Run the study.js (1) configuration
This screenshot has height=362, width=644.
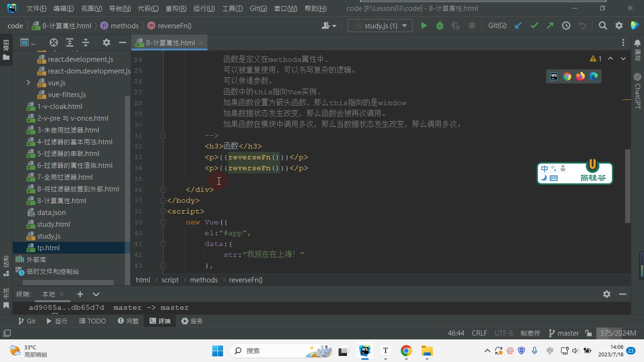(x=424, y=25)
